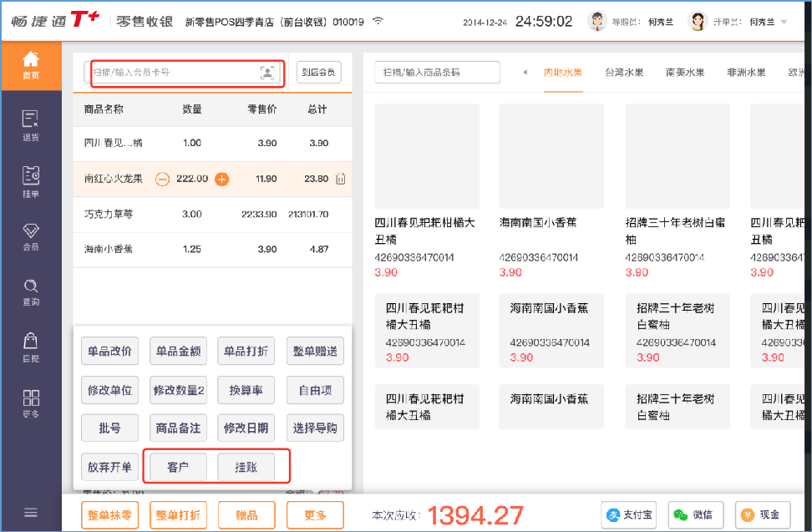The image size is (812, 532).
Task: Open the 非洲水果 category tab
Action: [745, 72]
